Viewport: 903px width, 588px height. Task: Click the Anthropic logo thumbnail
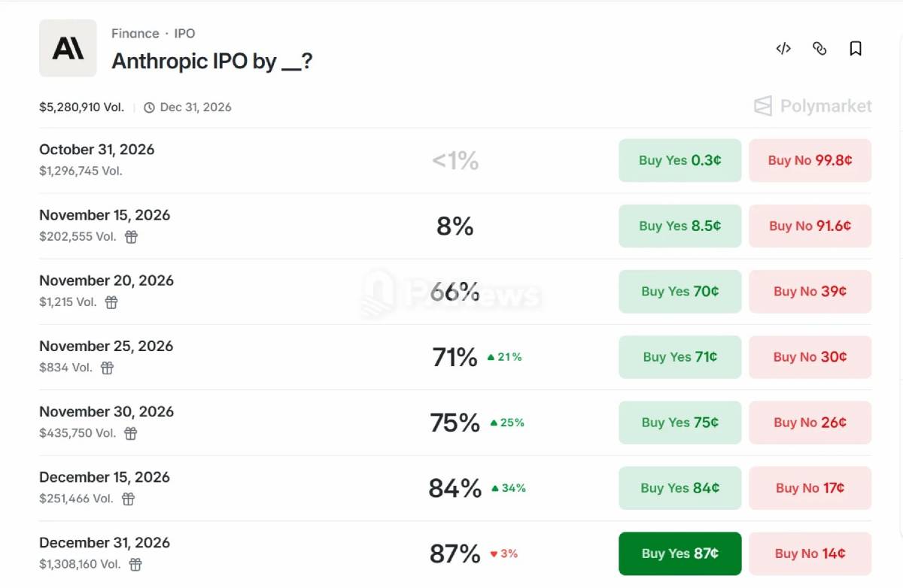click(68, 48)
